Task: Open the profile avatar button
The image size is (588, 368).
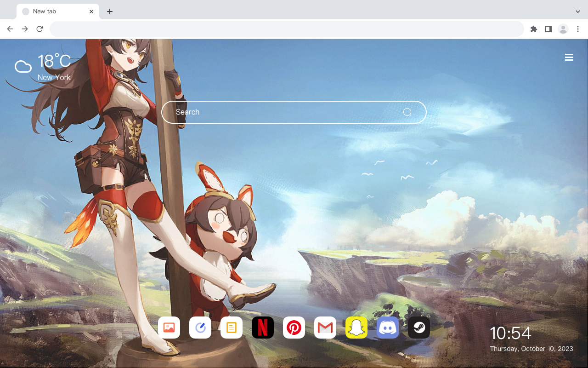Action: pyautogui.click(x=563, y=29)
